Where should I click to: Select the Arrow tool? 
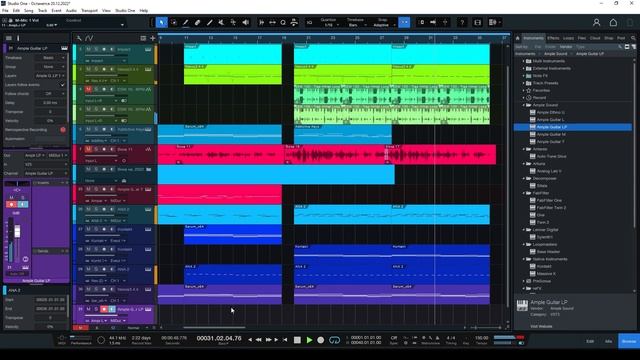click(162, 22)
